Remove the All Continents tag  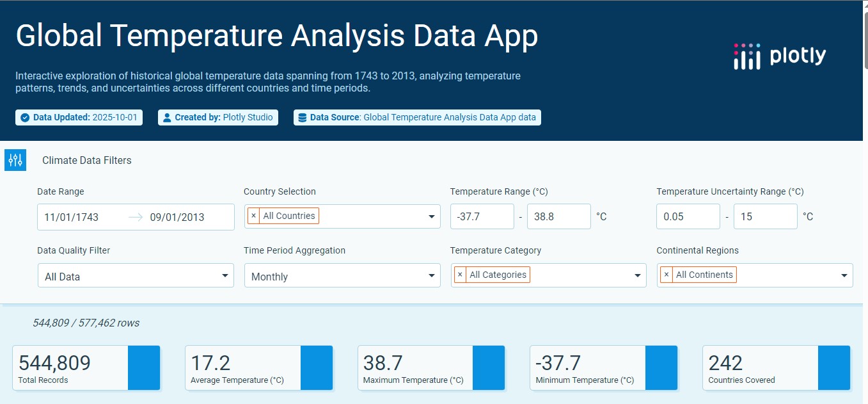click(x=667, y=275)
